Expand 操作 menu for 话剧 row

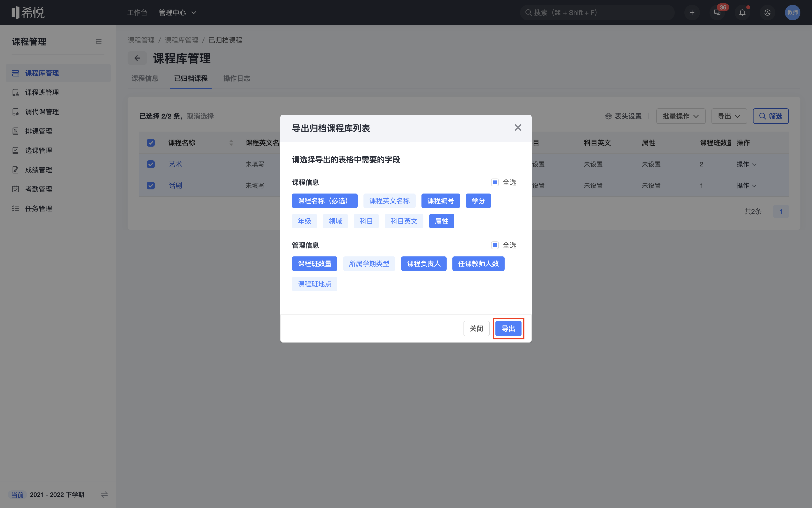click(x=746, y=186)
